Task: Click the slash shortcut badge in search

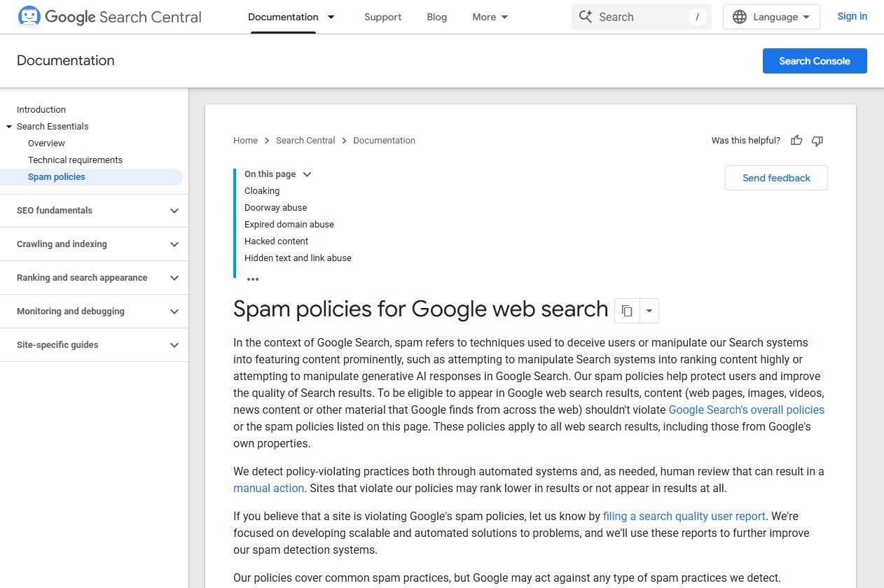Action: (697, 17)
